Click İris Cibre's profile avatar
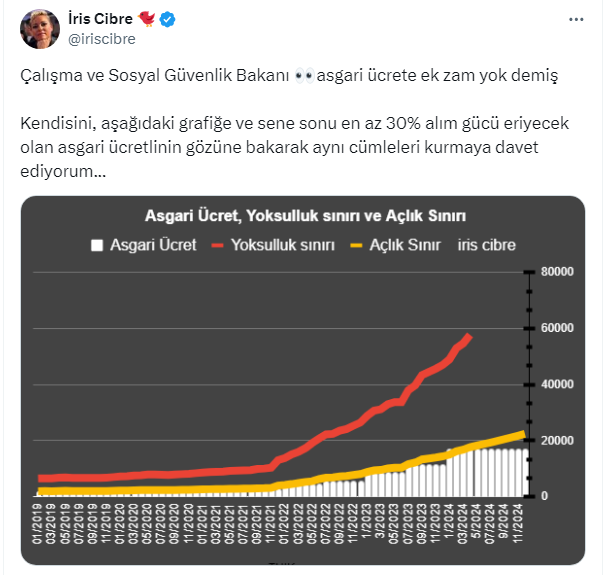The width and height of the screenshot is (606, 575). pos(40,29)
